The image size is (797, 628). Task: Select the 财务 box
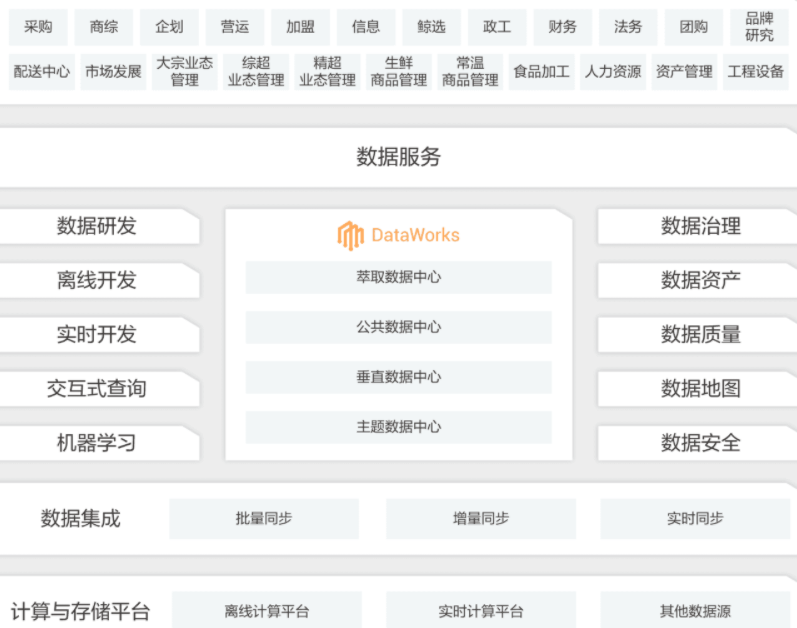563,27
